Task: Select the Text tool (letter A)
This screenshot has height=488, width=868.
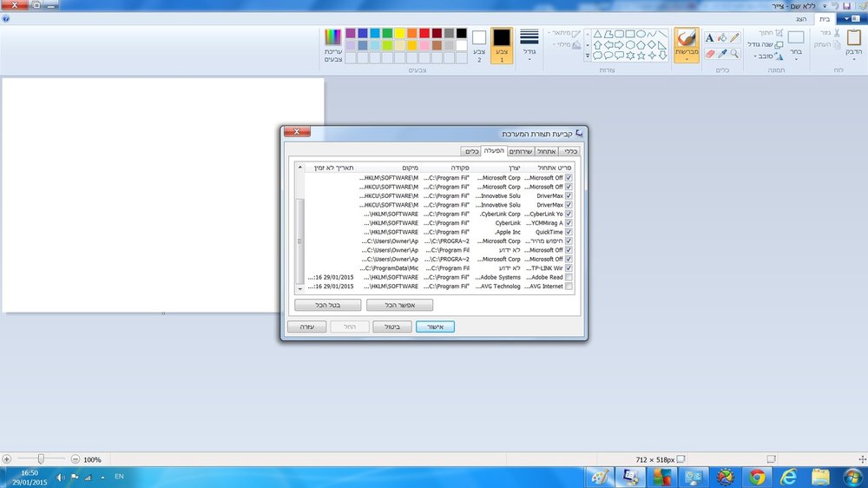Action: coord(710,37)
